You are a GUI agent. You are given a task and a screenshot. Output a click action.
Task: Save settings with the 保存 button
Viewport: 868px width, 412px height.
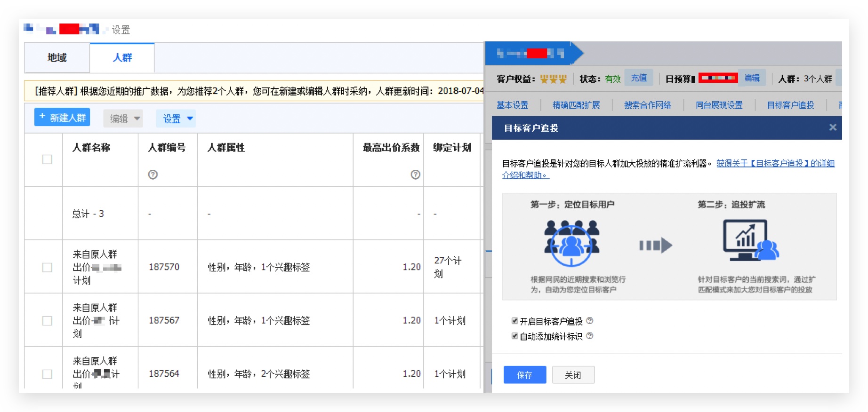click(x=524, y=375)
